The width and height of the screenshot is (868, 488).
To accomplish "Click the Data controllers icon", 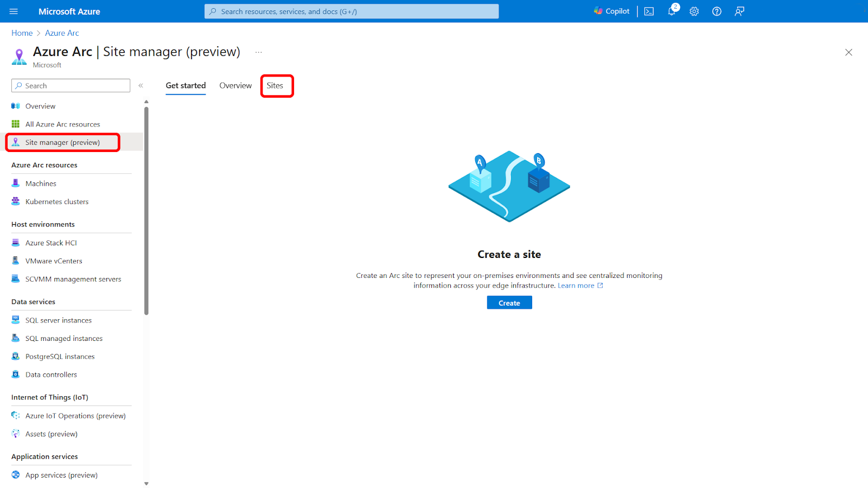I will [16, 375].
